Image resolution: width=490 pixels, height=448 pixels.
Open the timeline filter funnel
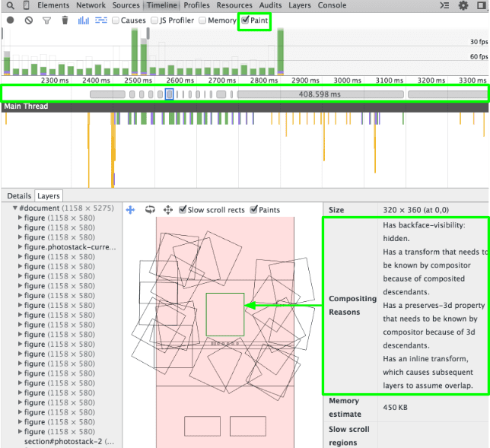click(x=46, y=21)
